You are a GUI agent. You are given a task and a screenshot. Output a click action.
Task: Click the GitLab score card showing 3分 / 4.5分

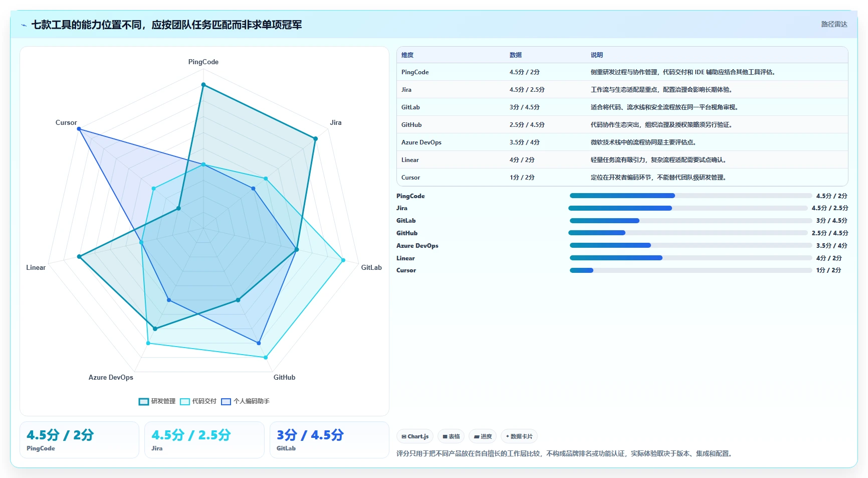click(x=329, y=440)
